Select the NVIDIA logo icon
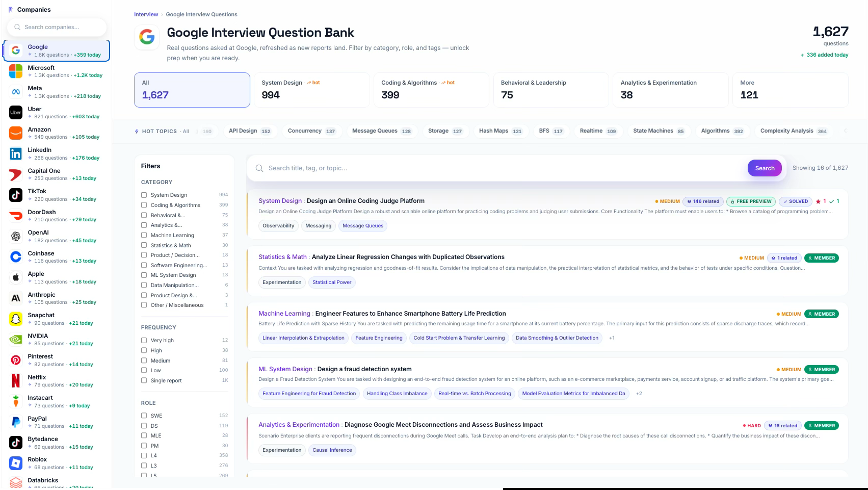 pyautogui.click(x=16, y=340)
